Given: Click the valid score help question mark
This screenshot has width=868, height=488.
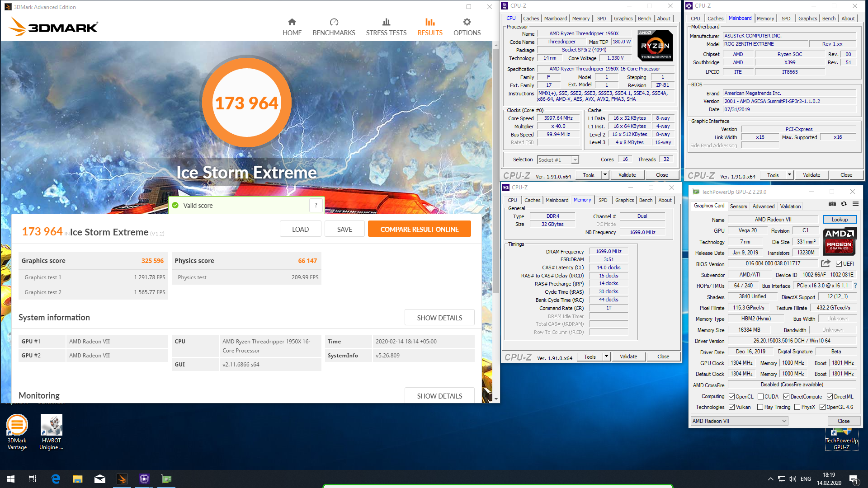Looking at the screenshot, I should (x=316, y=205).
